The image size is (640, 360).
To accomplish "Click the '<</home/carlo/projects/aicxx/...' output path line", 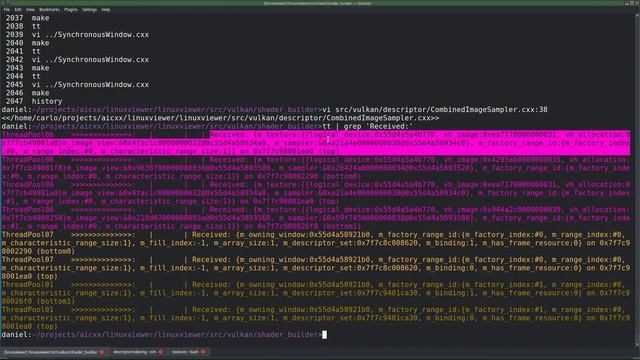I will coord(220,118).
